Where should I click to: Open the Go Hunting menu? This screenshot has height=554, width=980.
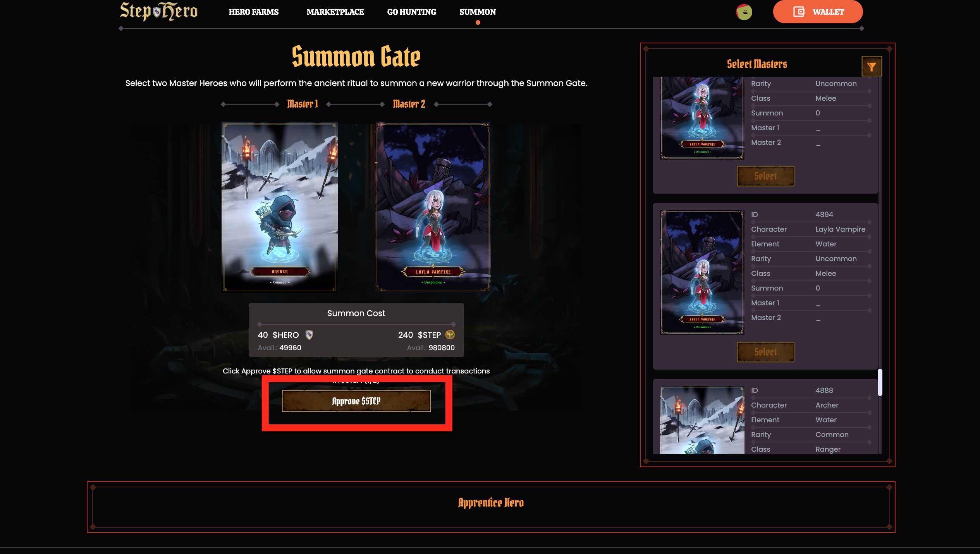[412, 12]
